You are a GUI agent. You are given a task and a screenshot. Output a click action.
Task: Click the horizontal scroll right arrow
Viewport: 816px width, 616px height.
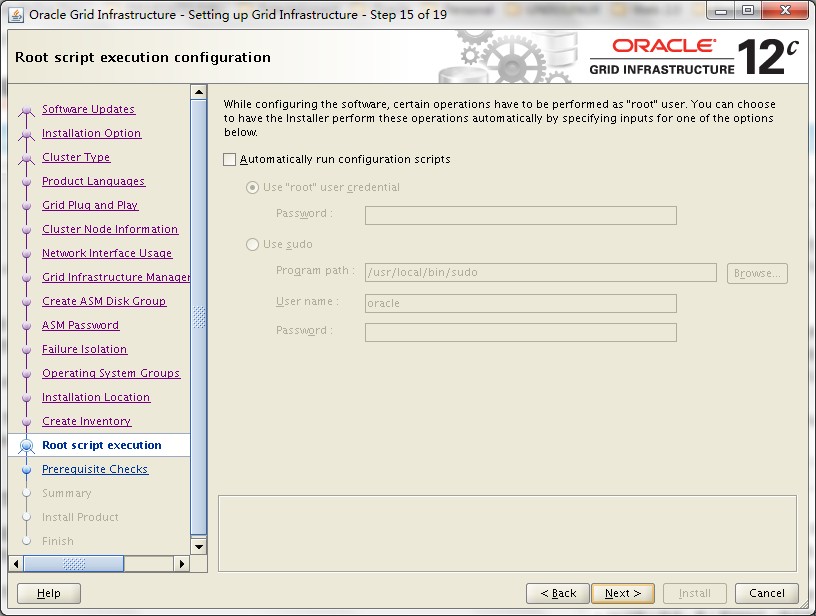click(x=181, y=563)
